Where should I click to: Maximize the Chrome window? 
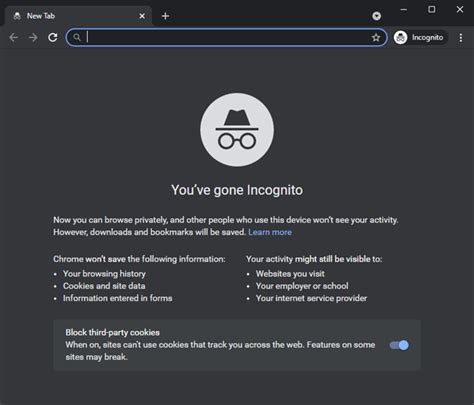click(x=432, y=9)
